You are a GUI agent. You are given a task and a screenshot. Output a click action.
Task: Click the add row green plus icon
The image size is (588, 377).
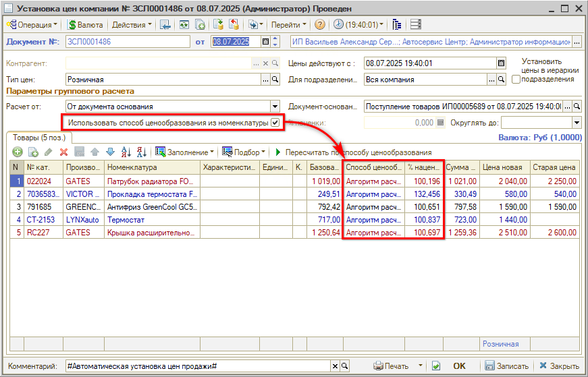(x=18, y=152)
